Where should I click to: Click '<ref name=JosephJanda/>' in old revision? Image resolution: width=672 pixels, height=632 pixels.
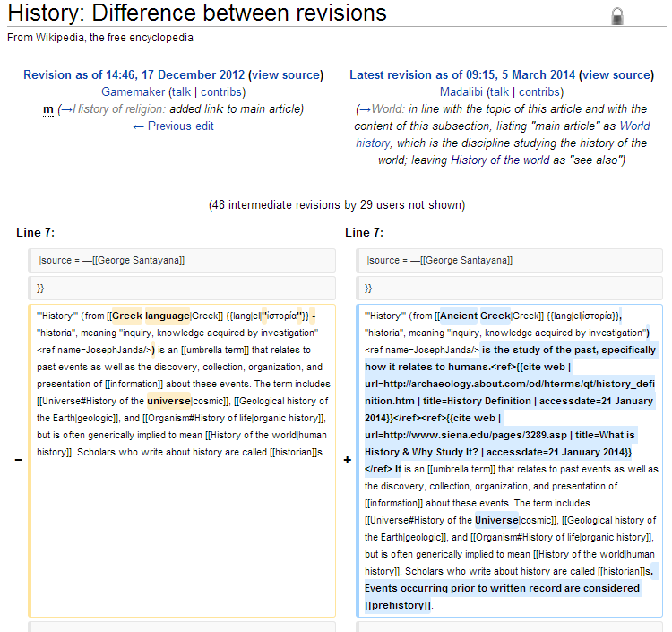pos(94,350)
